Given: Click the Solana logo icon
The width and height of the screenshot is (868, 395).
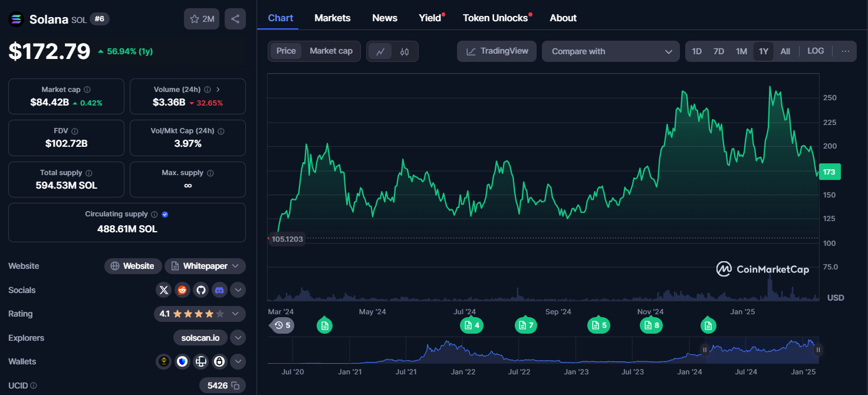Looking at the screenshot, I should tap(16, 19).
